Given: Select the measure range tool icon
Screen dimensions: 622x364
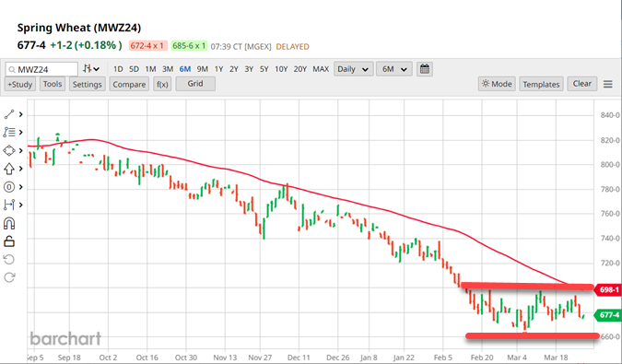Looking at the screenshot, I should [9, 205].
